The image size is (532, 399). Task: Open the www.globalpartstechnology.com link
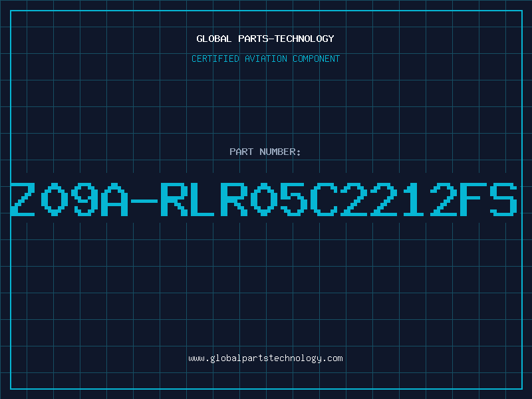(265, 358)
